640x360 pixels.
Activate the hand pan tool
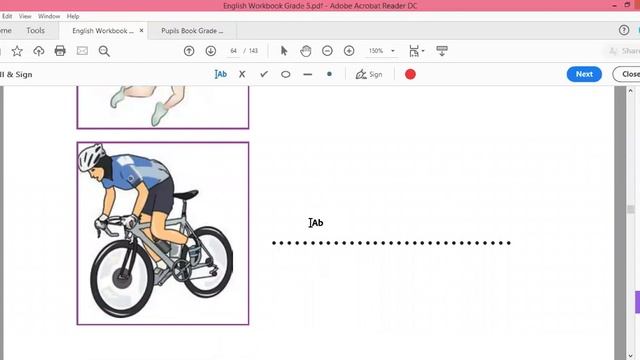pyautogui.click(x=305, y=51)
